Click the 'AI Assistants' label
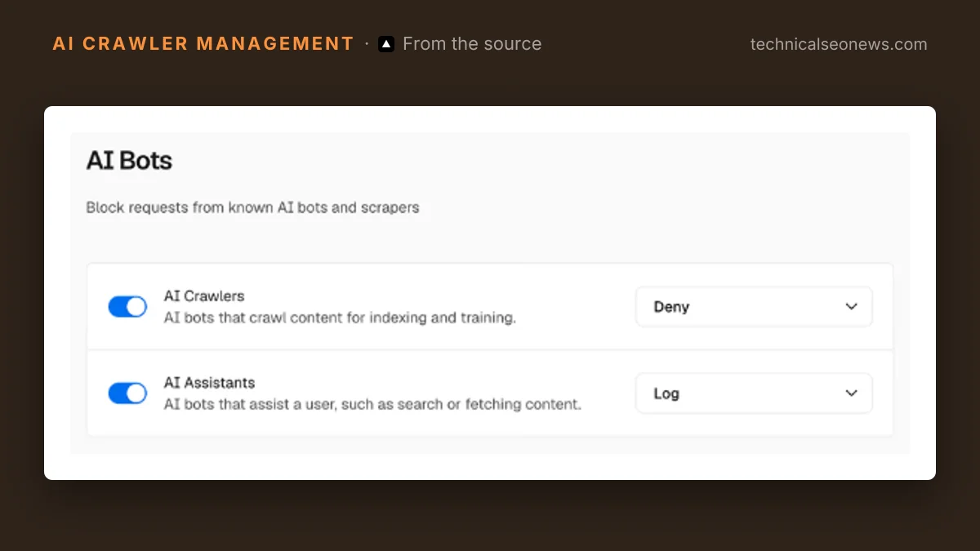This screenshot has height=551, width=980. [x=209, y=382]
